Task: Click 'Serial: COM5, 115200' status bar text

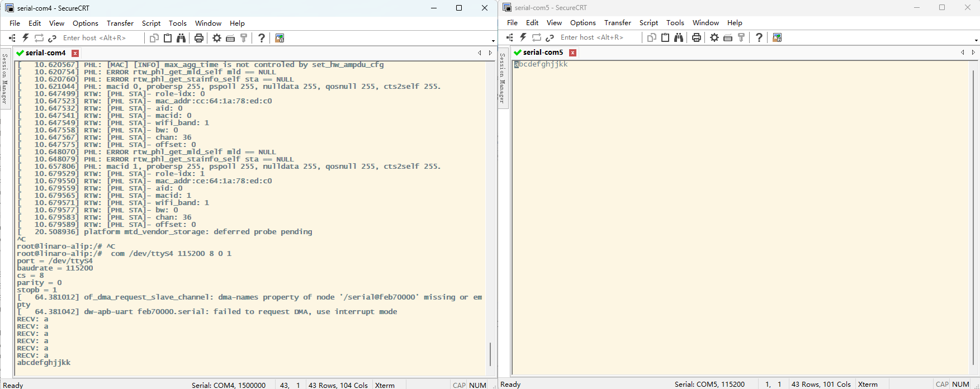Action: [x=709, y=385]
